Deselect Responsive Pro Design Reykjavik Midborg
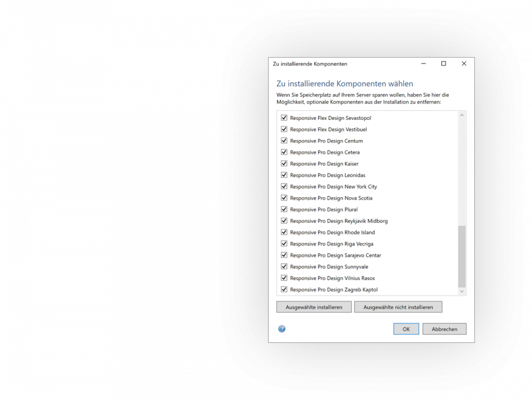This screenshot has height=400, width=532. click(284, 220)
